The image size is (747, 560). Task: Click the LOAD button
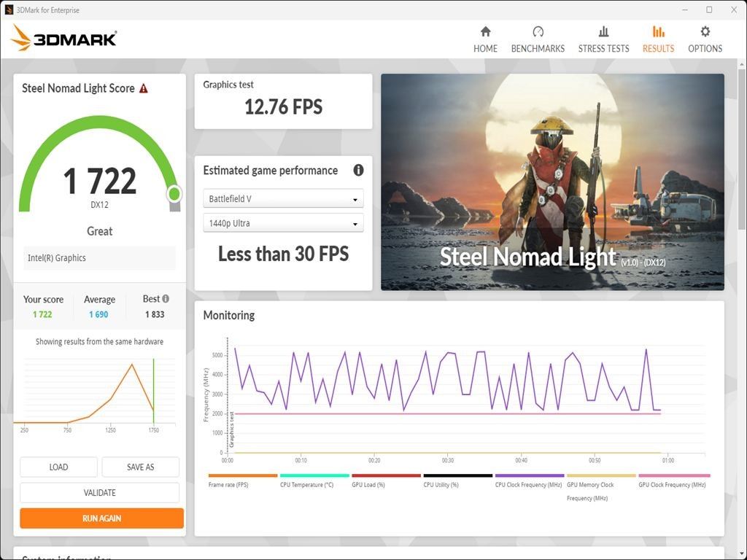(58, 467)
